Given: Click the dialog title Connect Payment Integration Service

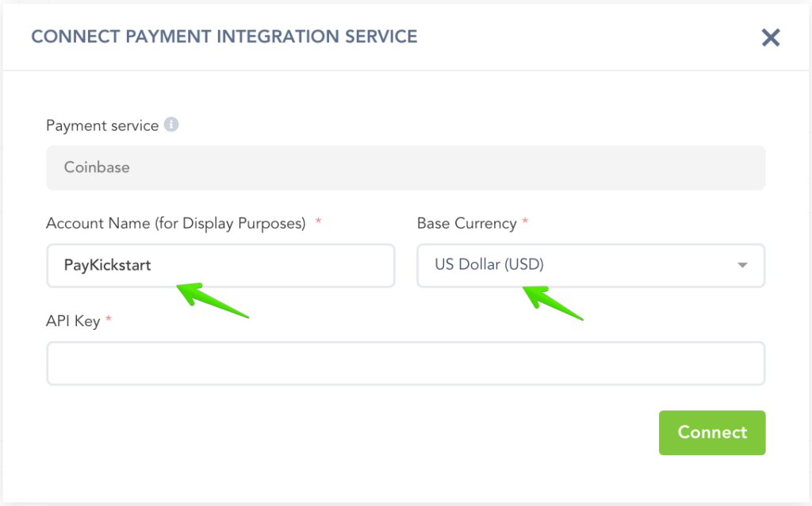Looking at the screenshot, I should [x=224, y=36].
